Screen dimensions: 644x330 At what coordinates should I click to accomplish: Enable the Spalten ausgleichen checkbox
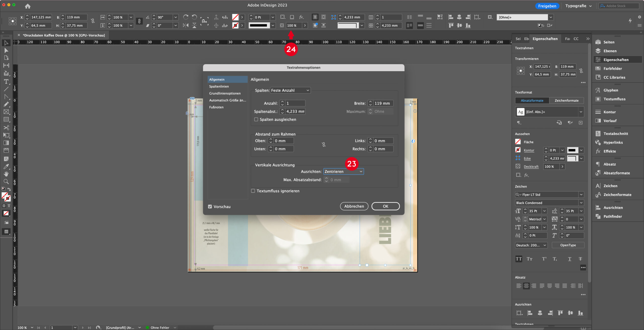click(256, 119)
